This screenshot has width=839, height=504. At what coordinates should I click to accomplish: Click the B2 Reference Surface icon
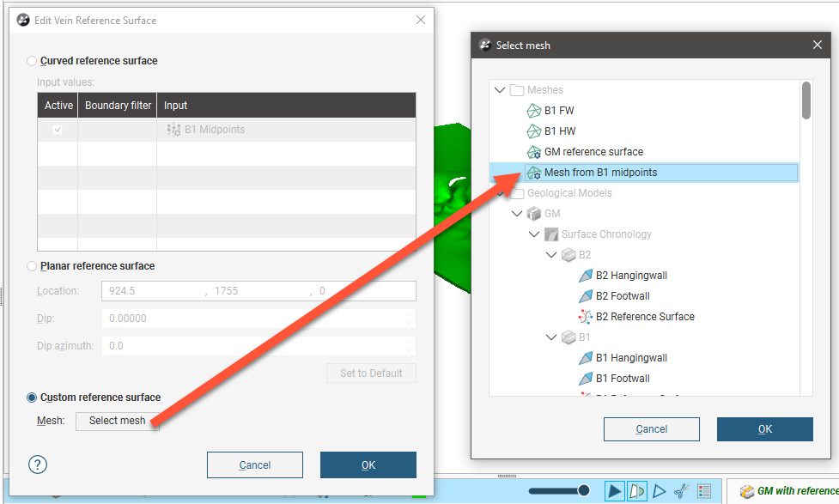click(x=586, y=317)
